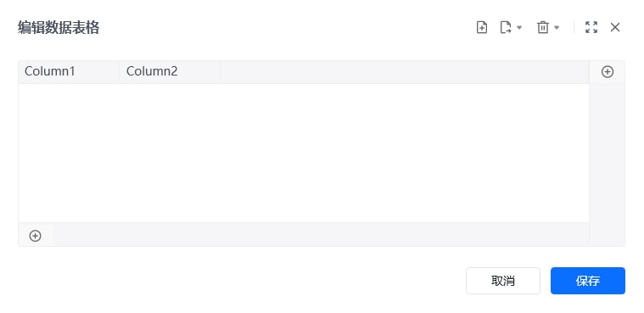Close the 编辑数据表格 dialog with X
Viewport: 644px width, 313px height.
(x=615, y=27)
